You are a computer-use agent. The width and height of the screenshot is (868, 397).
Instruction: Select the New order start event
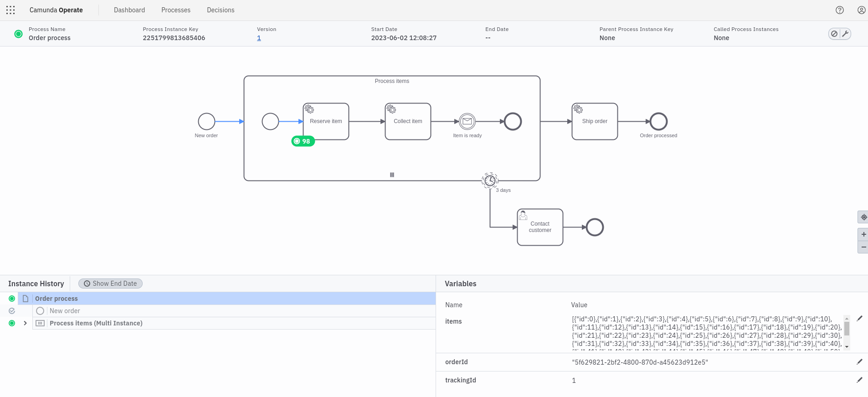206,122
